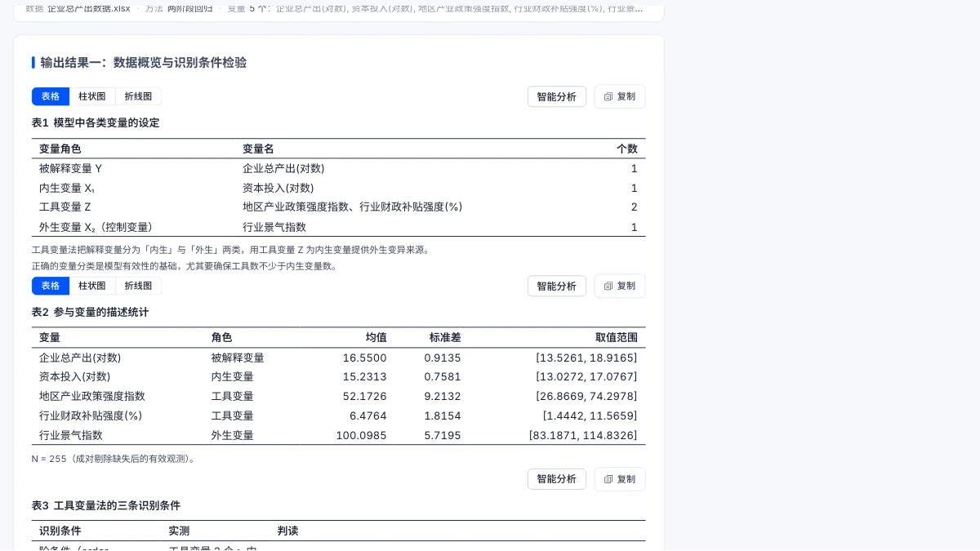The width and height of the screenshot is (980, 551).
Task: Click 工具变量 Z cell in 表1
Action: [x=65, y=207]
